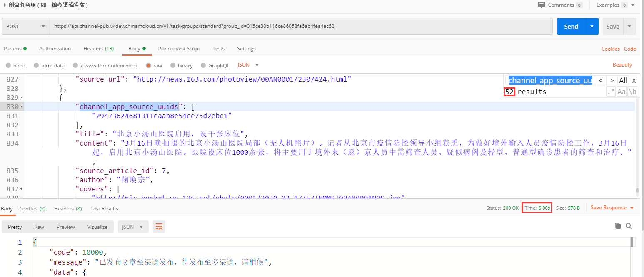
Task: Copy response body with copy icon
Action: tap(618, 226)
